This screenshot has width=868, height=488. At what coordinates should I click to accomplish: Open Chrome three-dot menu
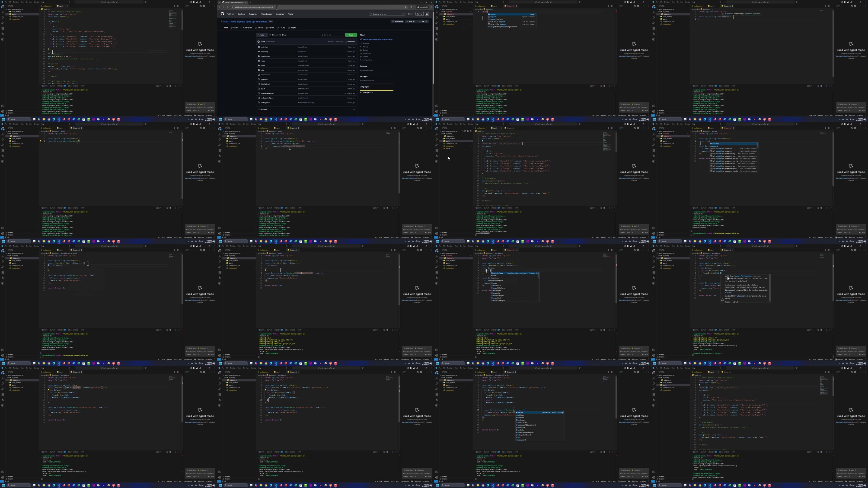432,7
